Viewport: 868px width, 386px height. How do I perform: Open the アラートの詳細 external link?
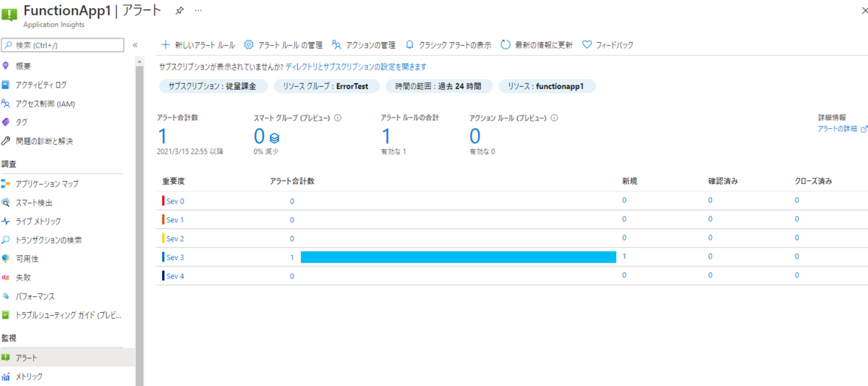click(x=842, y=129)
